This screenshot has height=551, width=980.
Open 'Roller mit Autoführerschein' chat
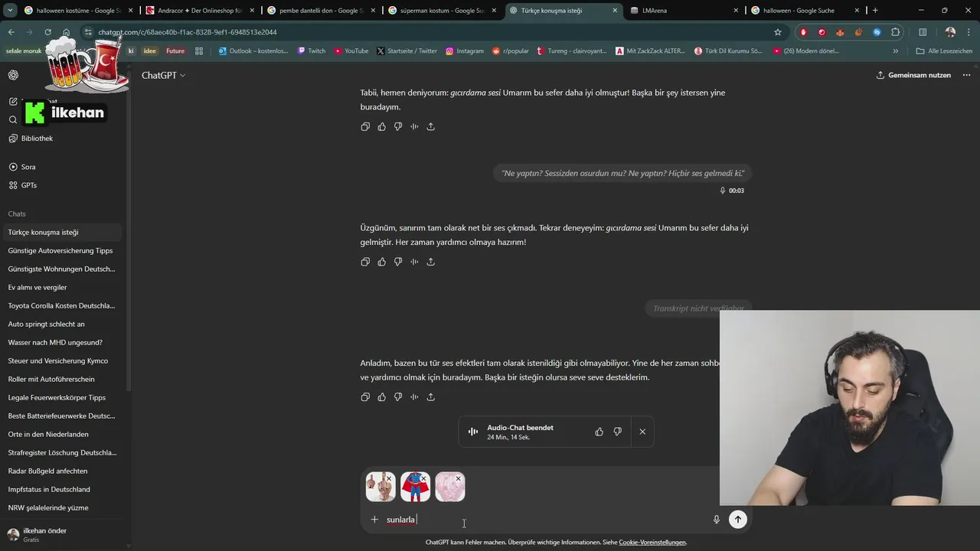63,379
